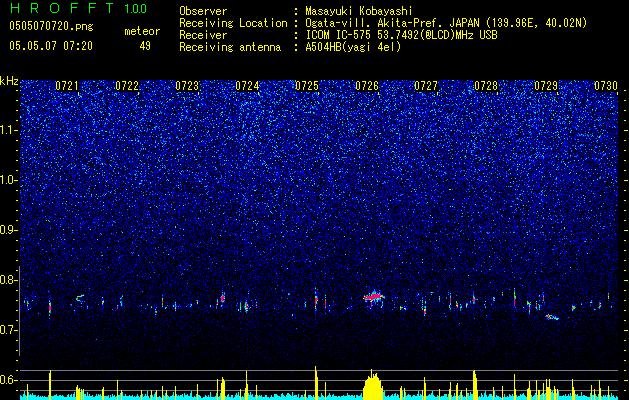This screenshot has width=629, height=400.
Task: Click the 0725 time marker
Action: 307,86
